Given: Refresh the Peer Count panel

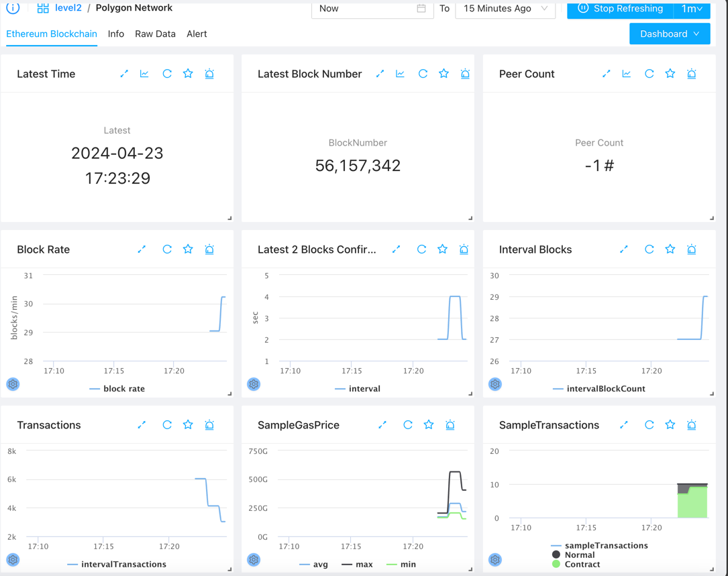Looking at the screenshot, I should click(649, 74).
